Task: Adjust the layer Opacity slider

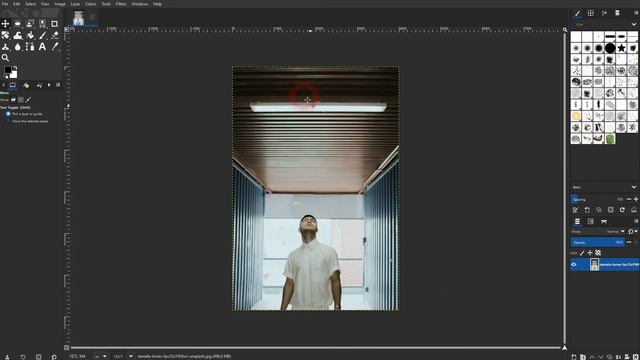Action: pos(598,242)
